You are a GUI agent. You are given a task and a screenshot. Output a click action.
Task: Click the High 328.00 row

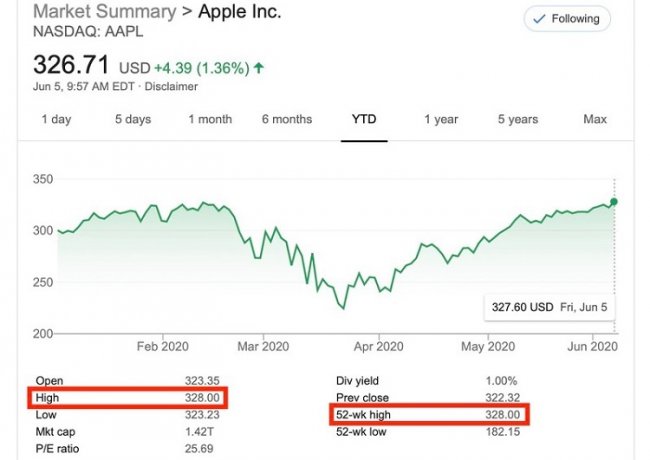pos(128,398)
